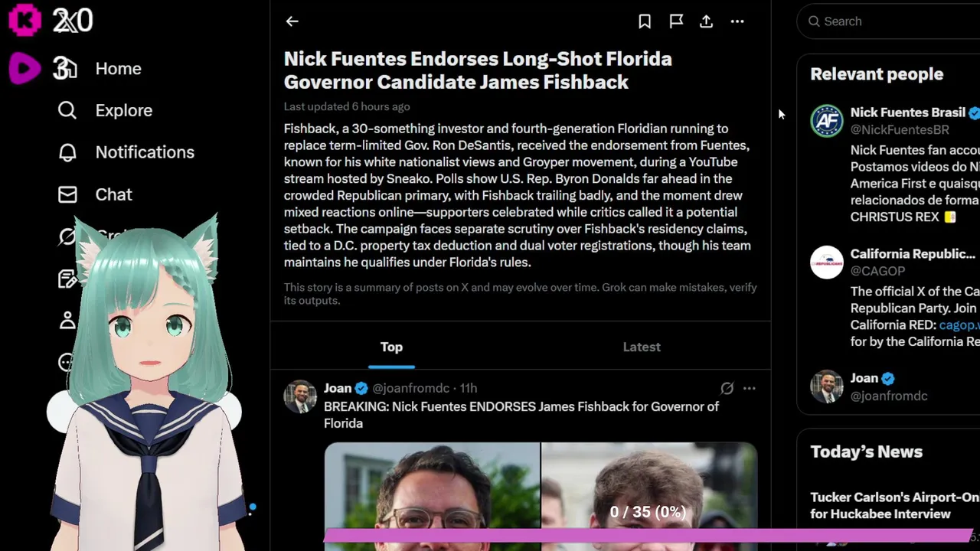Image resolution: width=980 pixels, height=551 pixels.
Task: Click the purple play-button stream icon
Action: pyautogui.click(x=24, y=69)
